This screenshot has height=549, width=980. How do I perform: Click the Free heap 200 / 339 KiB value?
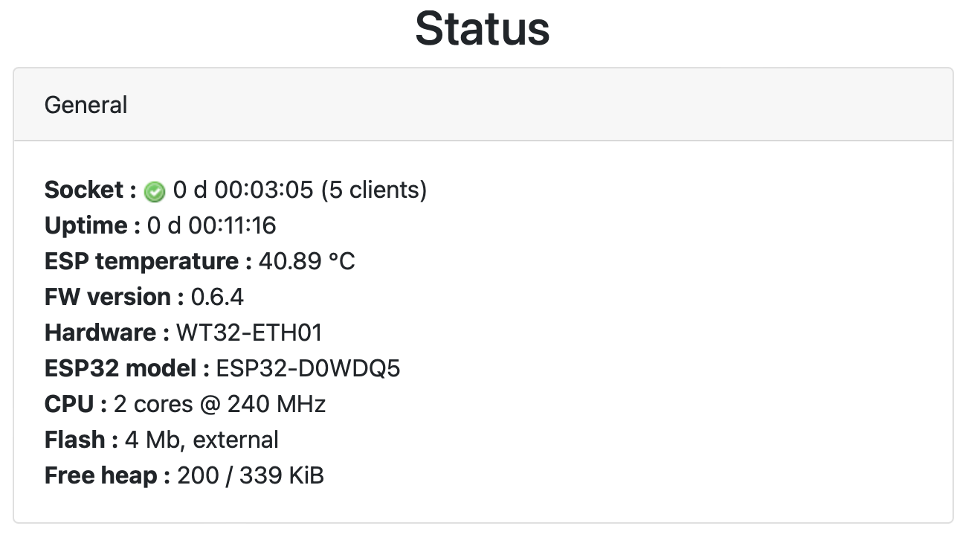click(250, 475)
